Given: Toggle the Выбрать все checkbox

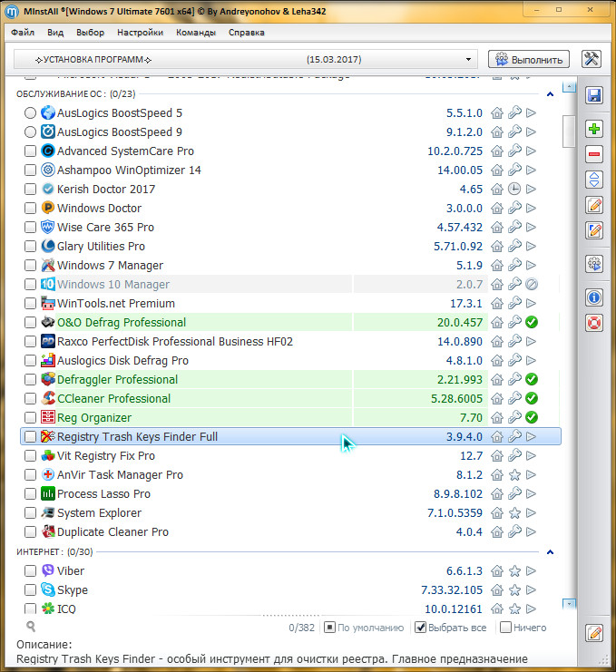Looking at the screenshot, I should [x=421, y=628].
